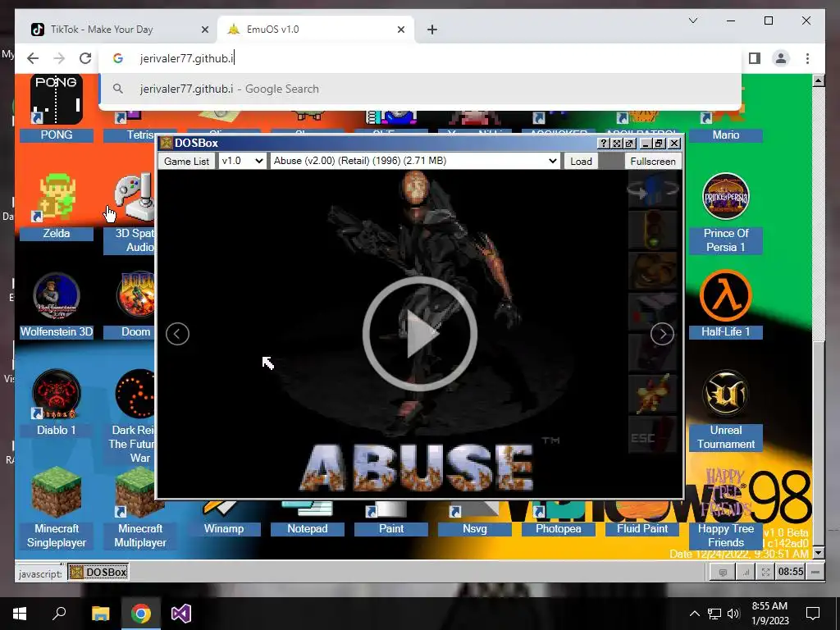Click the Fullscreen button in DOSBox
The image size is (840, 630).
(653, 161)
